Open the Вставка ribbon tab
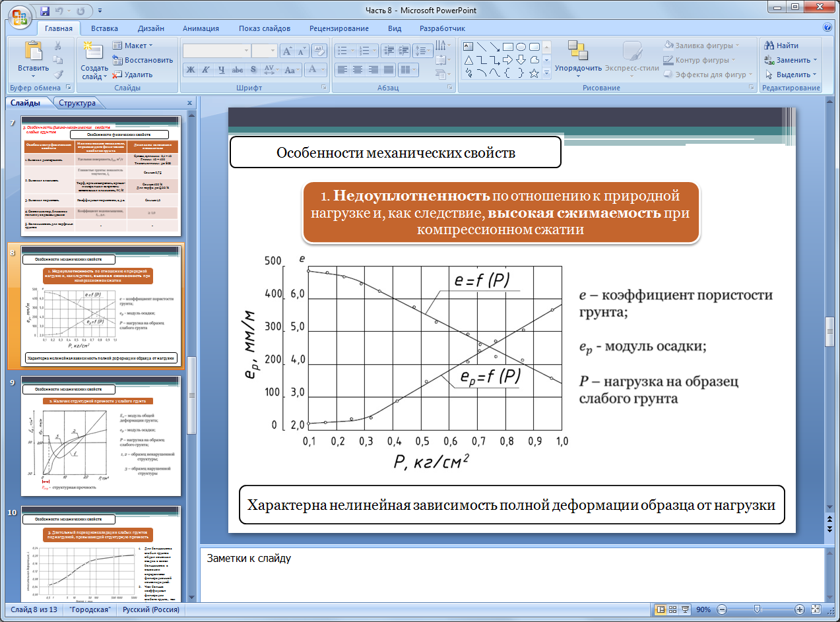 click(x=104, y=28)
